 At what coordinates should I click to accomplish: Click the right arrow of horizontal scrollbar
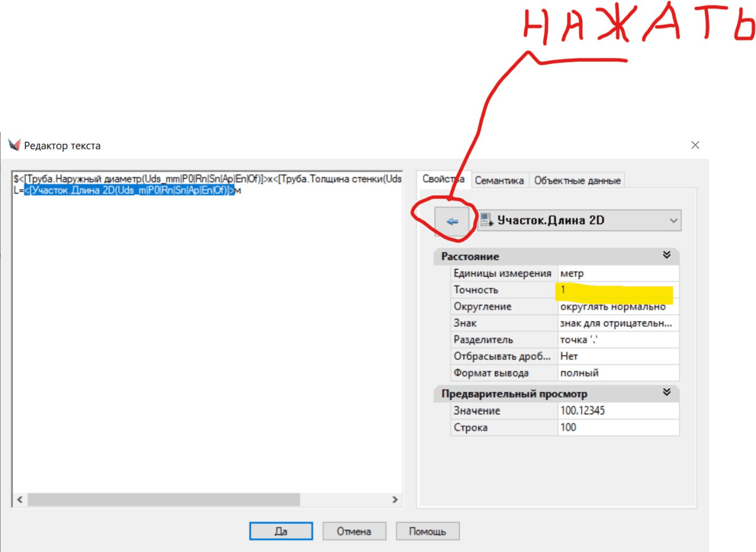click(x=395, y=499)
